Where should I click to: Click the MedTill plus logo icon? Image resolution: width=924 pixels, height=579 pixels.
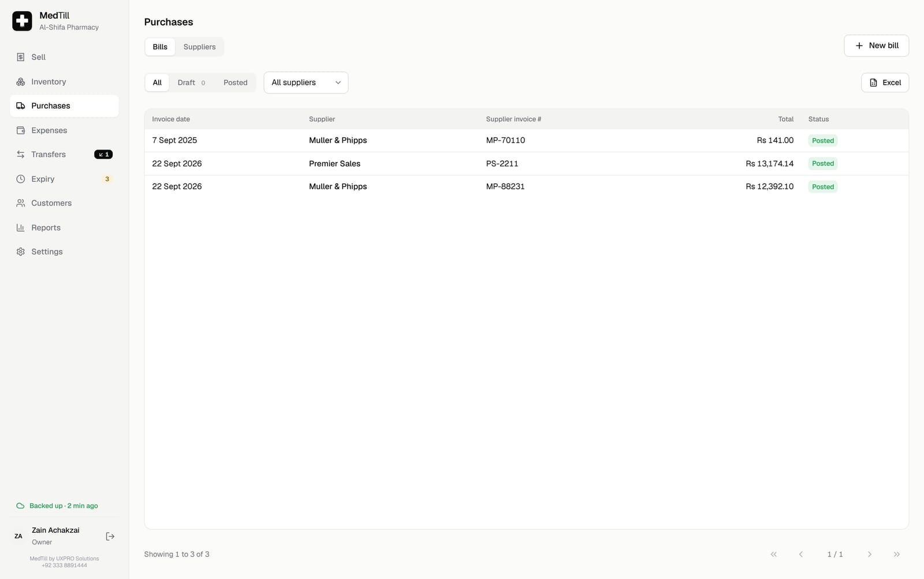22,21
